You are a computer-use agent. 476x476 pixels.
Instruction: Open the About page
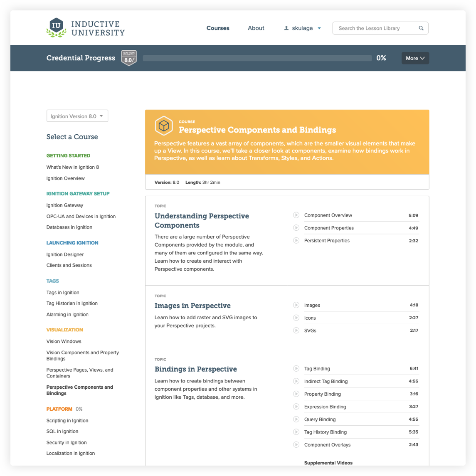[x=256, y=28]
